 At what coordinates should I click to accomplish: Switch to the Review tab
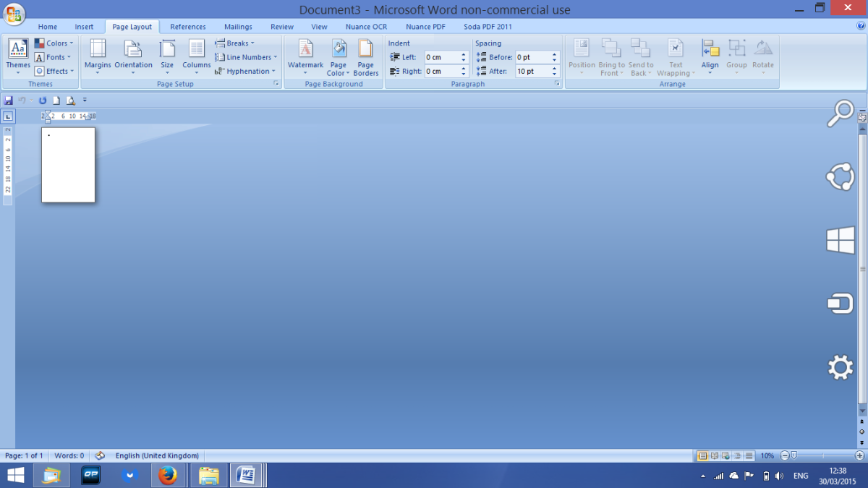(x=282, y=27)
